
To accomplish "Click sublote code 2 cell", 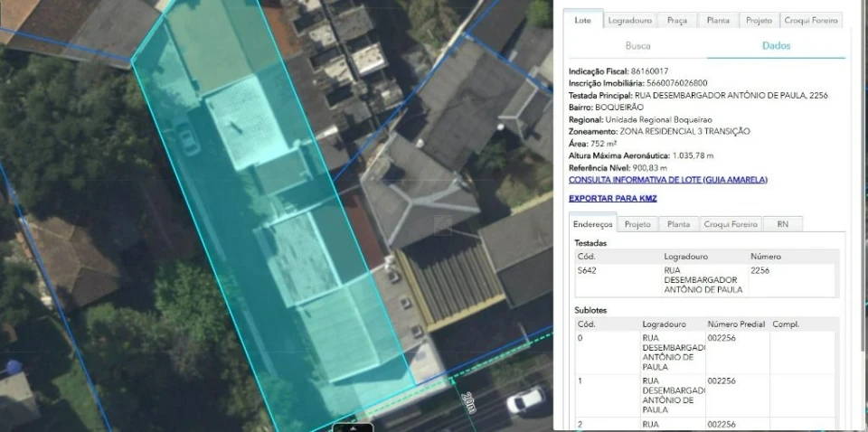I will click(608, 425).
